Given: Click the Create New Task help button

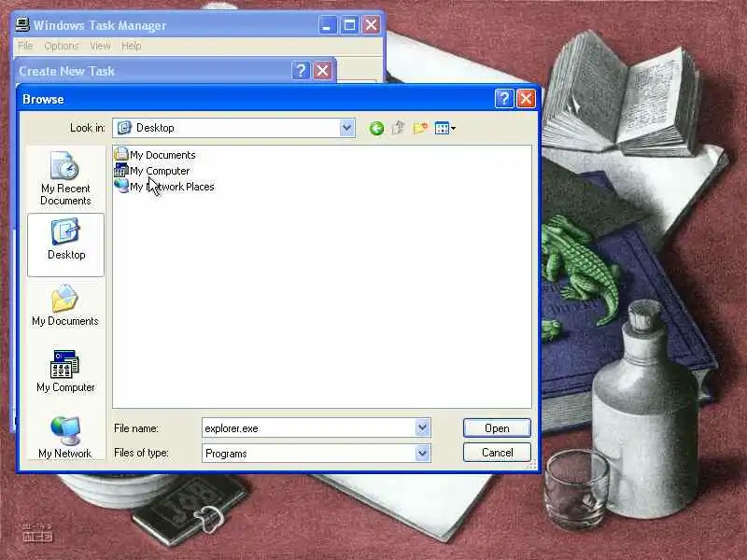Looking at the screenshot, I should pyautogui.click(x=300, y=71).
